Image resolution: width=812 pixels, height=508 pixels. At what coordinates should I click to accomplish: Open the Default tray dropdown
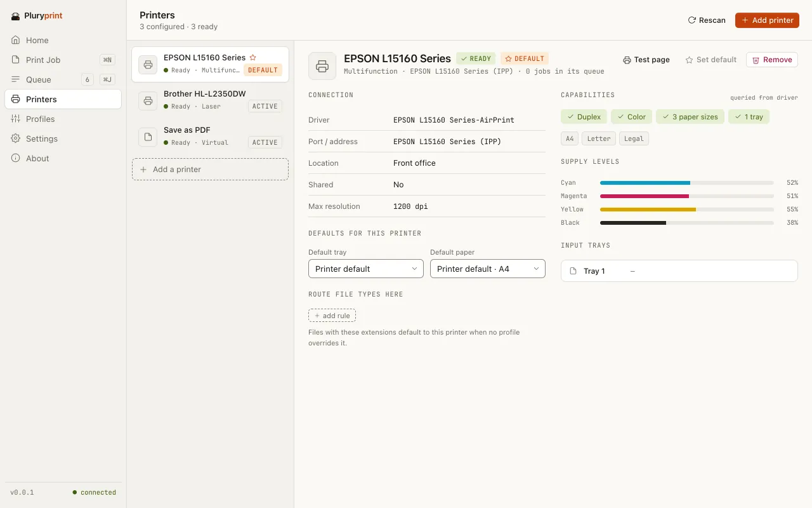[x=366, y=269]
